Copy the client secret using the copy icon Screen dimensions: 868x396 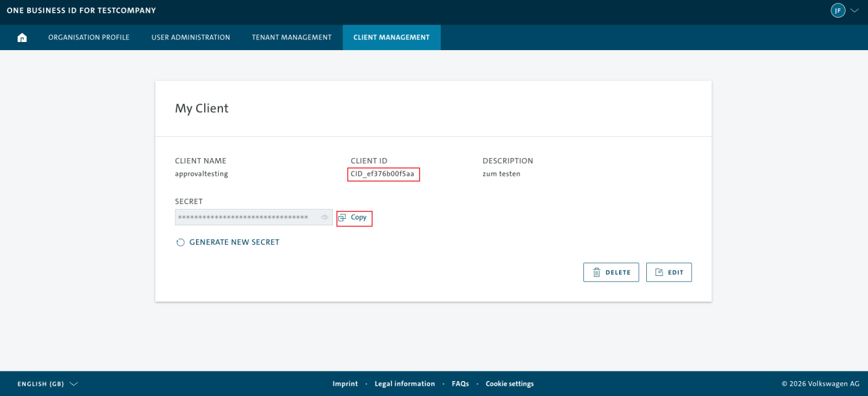click(x=343, y=218)
